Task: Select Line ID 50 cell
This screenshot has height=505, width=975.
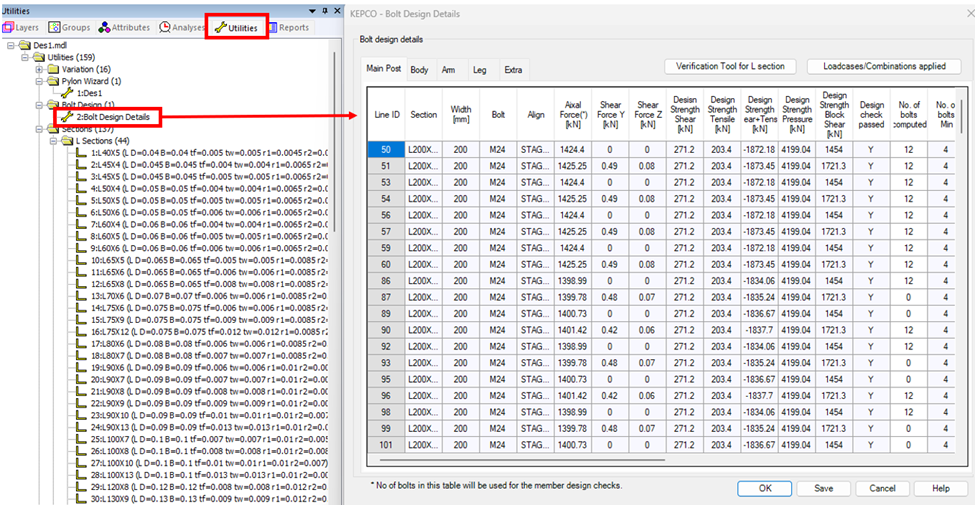Action: coord(385,150)
